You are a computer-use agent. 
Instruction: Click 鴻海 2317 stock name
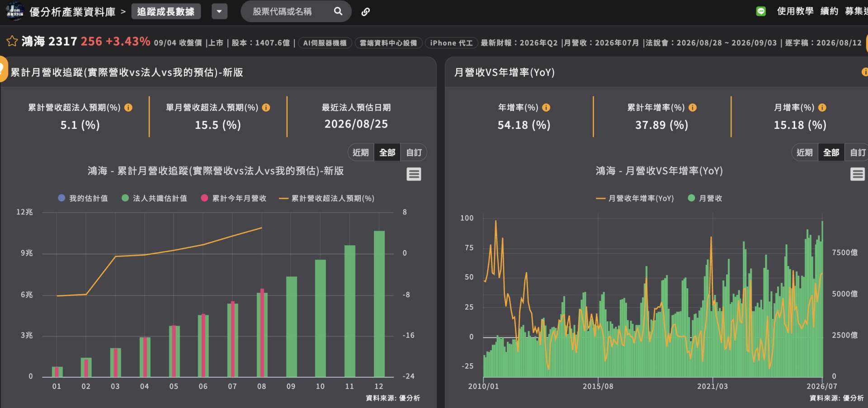pyautogui.click(x=49, y=42)
